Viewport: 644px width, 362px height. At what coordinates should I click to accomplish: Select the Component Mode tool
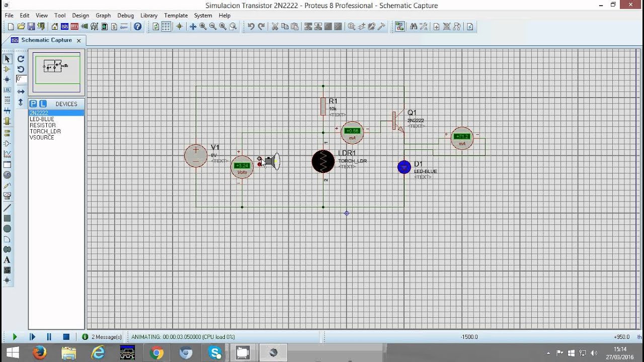(x=7, y=69)
